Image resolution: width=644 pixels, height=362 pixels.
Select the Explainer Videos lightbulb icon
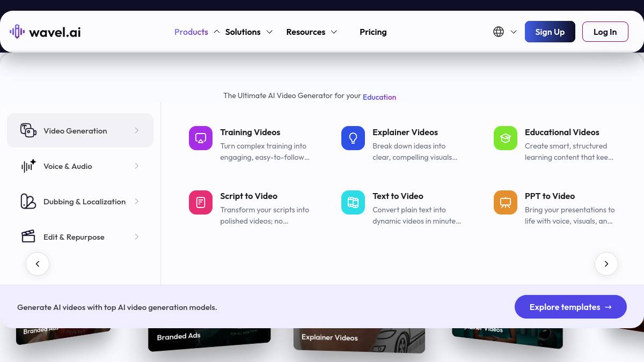pyautogui.click(x=353, y=138)
